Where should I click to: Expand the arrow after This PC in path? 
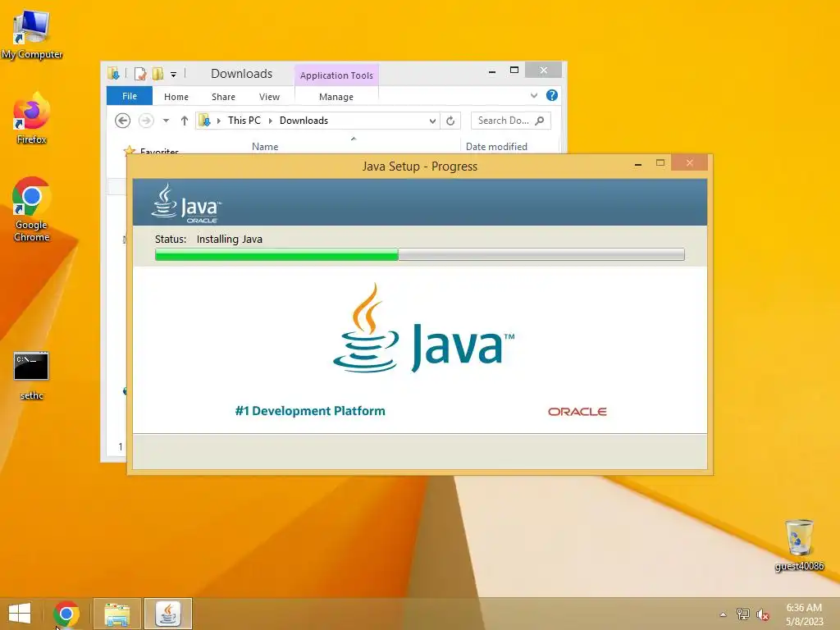(x=271, y=121)
